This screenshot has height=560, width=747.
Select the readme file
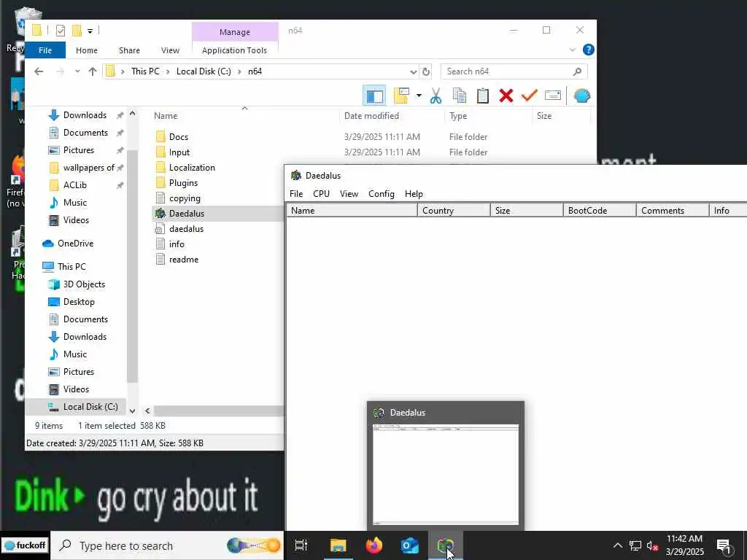[x=183, y=260]
